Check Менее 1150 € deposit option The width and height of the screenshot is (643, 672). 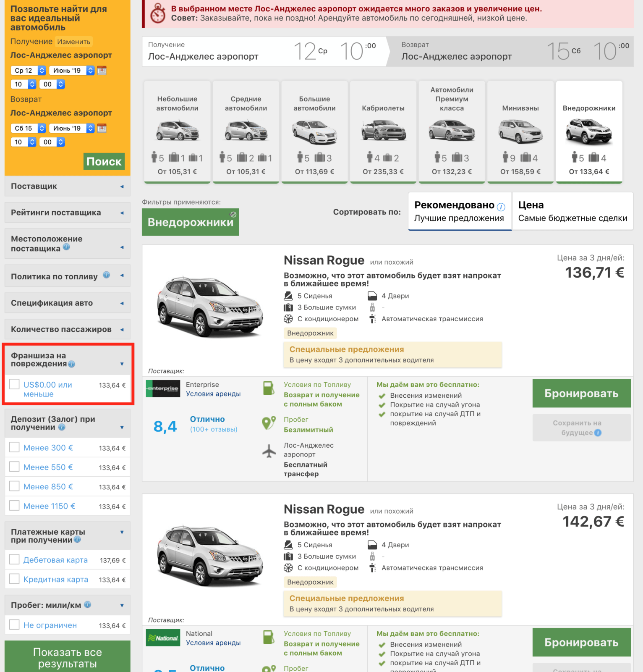pos(14,505)
